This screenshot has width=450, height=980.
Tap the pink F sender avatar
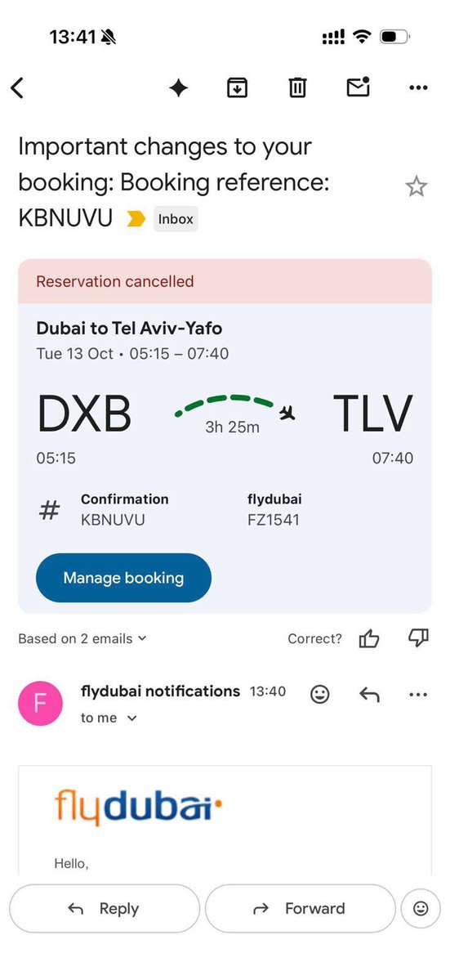(40, 704)
